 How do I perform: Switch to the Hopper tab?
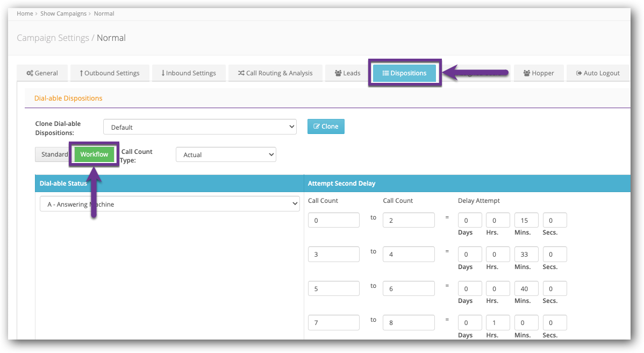[x=539, y=73]
